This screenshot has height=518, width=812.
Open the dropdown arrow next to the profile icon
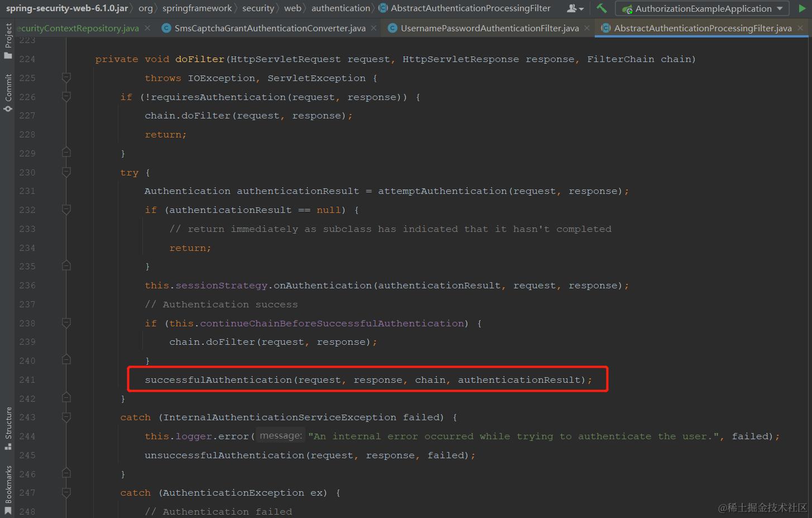[x=581, y=8]
